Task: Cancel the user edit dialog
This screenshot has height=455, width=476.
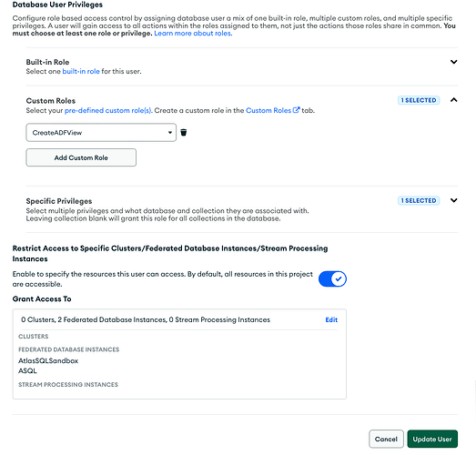Action: pos(386,439)
